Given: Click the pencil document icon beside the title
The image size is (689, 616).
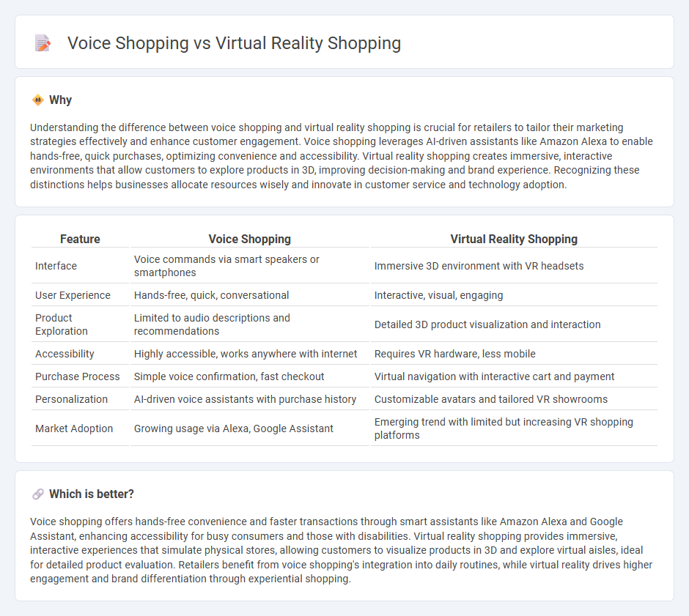Looking at the screenshot, I should point(43,43).
